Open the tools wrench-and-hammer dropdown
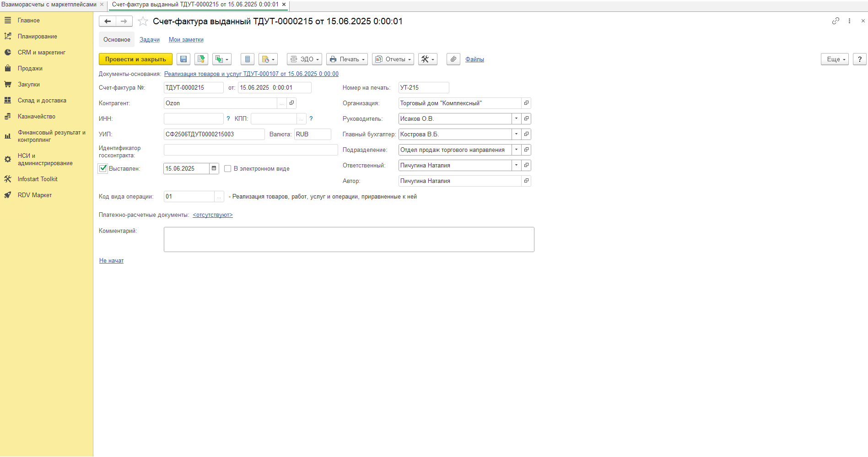 [x=428, y=59]
